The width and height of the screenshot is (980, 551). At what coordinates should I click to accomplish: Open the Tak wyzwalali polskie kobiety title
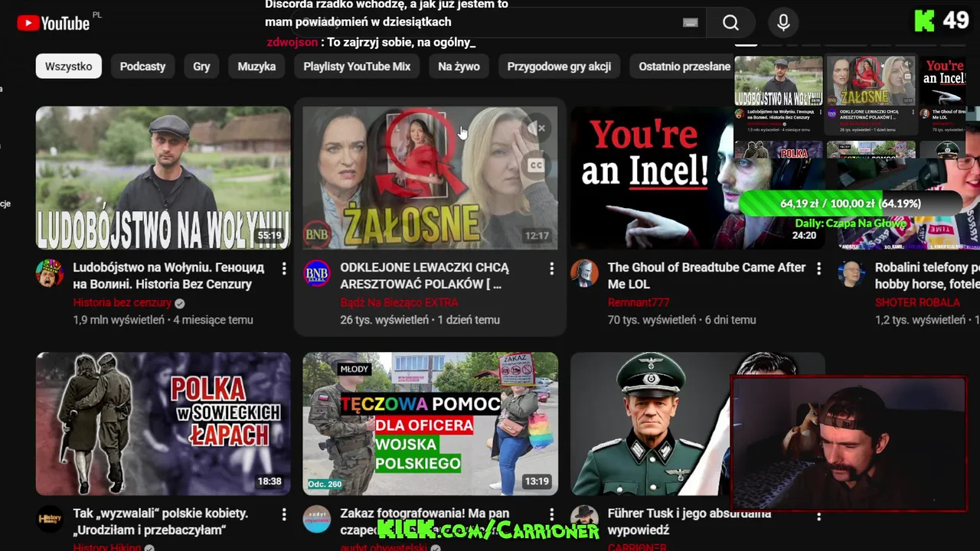coord(161,521)
